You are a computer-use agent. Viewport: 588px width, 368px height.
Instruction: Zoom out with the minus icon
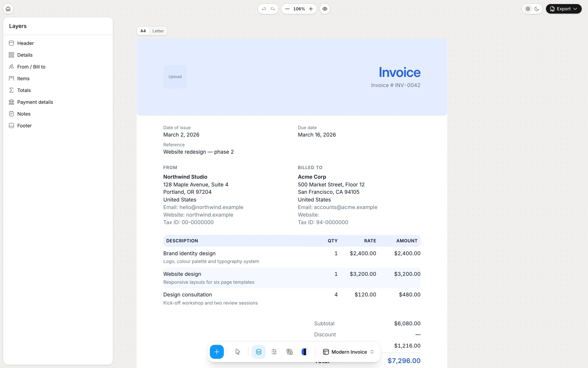click(x=287, y=9)
